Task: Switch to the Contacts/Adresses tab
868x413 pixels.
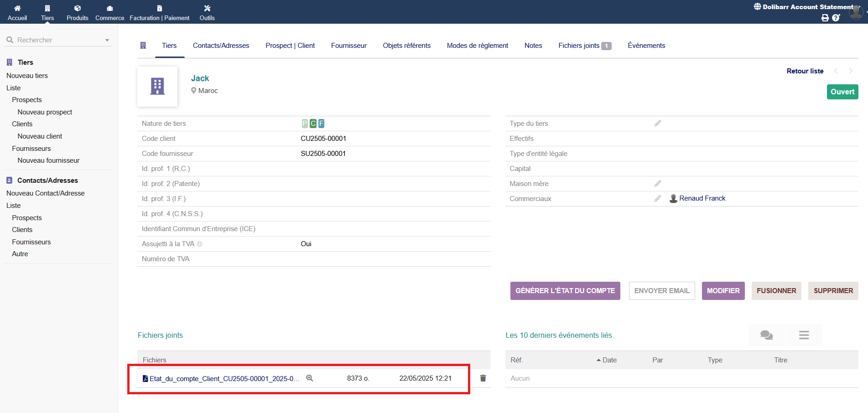Action: click(221, 46)
